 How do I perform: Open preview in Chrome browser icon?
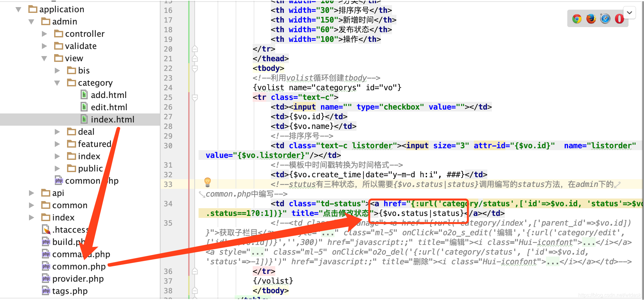click(x=577, y=19)
